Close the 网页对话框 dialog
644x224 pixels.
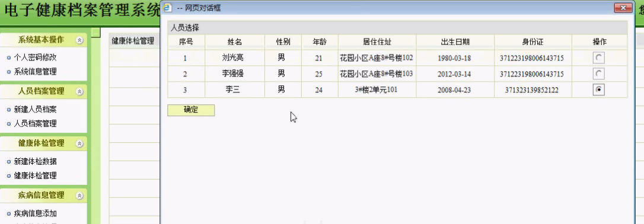(x=623, y=8)
